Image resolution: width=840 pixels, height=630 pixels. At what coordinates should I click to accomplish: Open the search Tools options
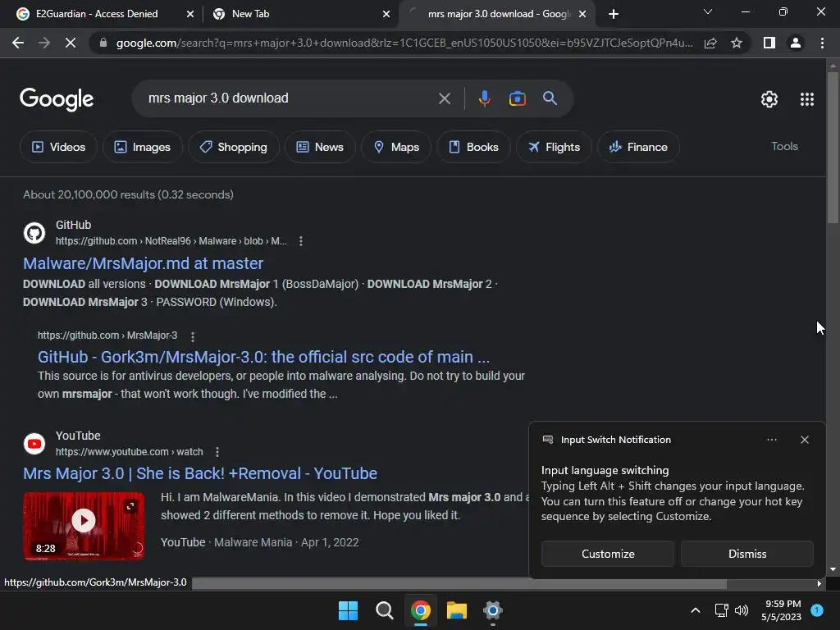pos(784,146)
